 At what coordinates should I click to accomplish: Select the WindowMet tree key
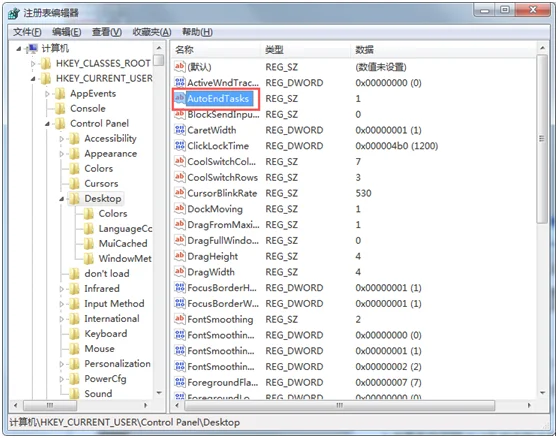tap(125, 259)
